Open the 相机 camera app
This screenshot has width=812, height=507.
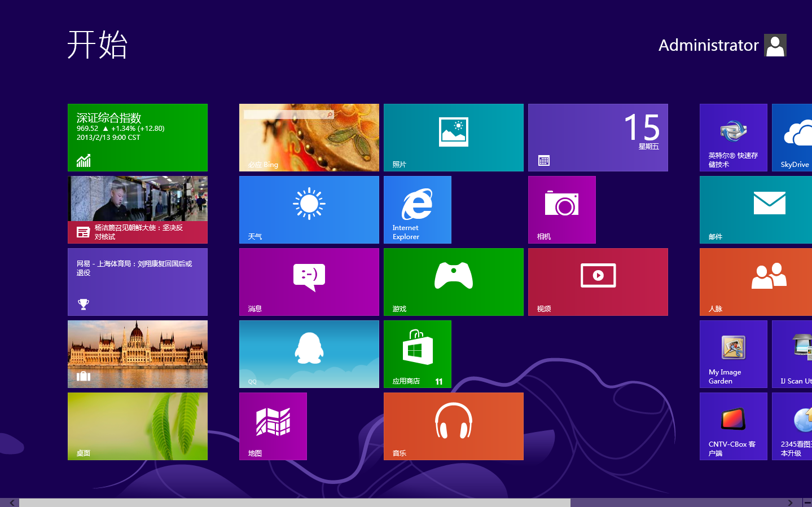tap(561, 209)
